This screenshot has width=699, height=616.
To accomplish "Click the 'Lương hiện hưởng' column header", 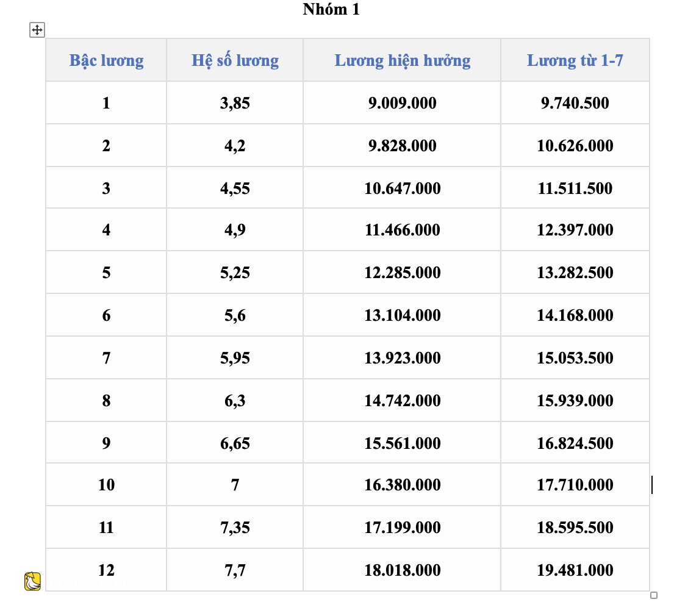I will pos(402,60).
